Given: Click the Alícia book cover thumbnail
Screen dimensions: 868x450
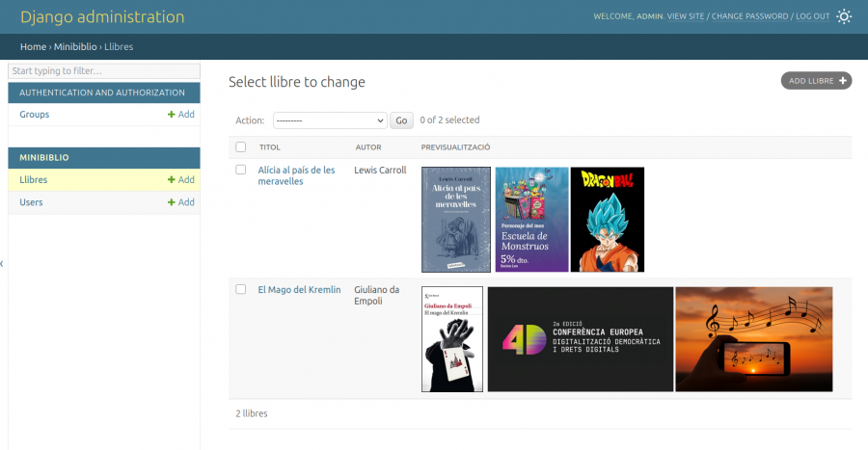Looking at the screenshot, I should [456, 220].
